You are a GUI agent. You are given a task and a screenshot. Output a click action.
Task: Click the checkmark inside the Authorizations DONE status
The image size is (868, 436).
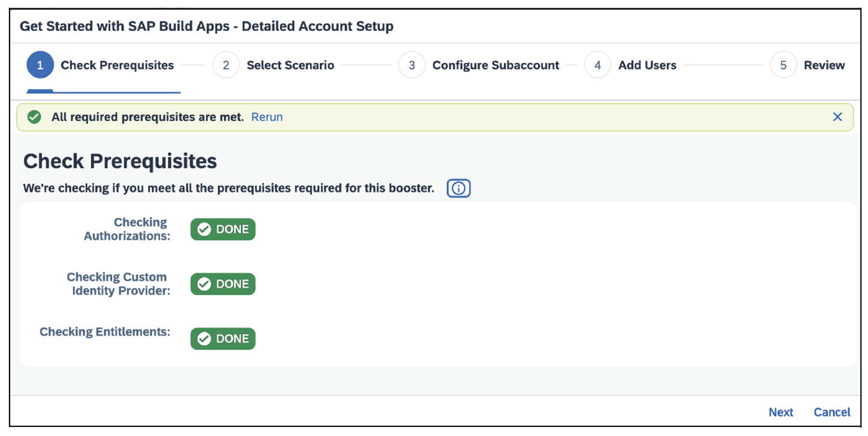(x=204, y=229)
